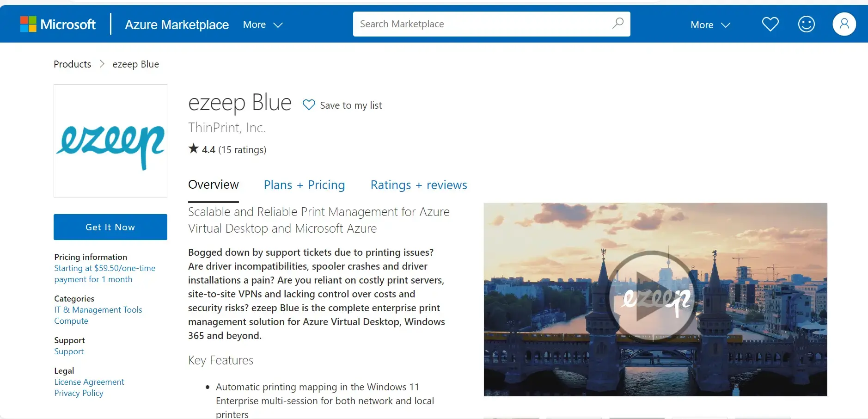The image size is (868, 419).
Task: Click the star rating icon beside 4.4
Action: coord(193,148)
